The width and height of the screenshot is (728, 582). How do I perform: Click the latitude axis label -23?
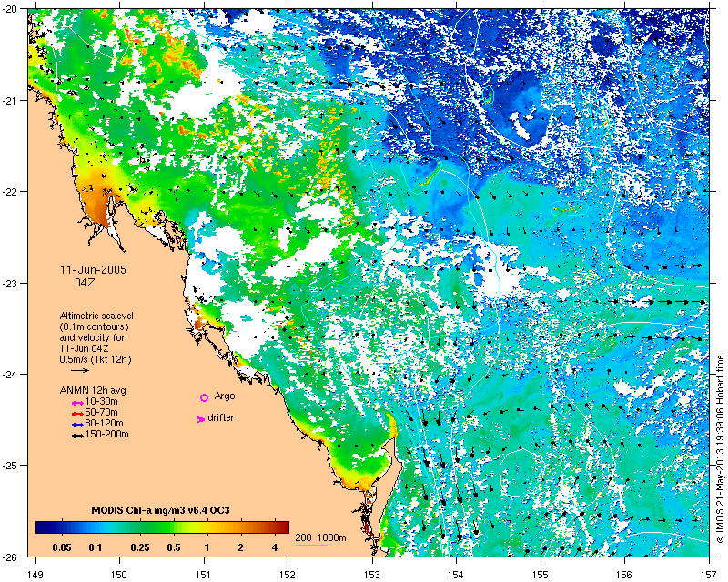[x=10, y=283]
